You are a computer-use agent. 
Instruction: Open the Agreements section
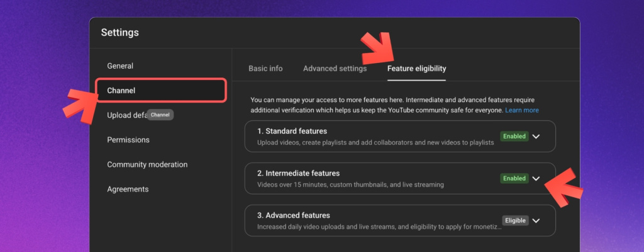click(128, 189)
